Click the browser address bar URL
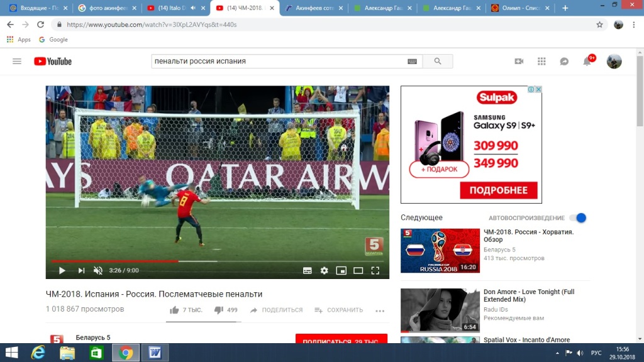 click(x=152, y=25)
